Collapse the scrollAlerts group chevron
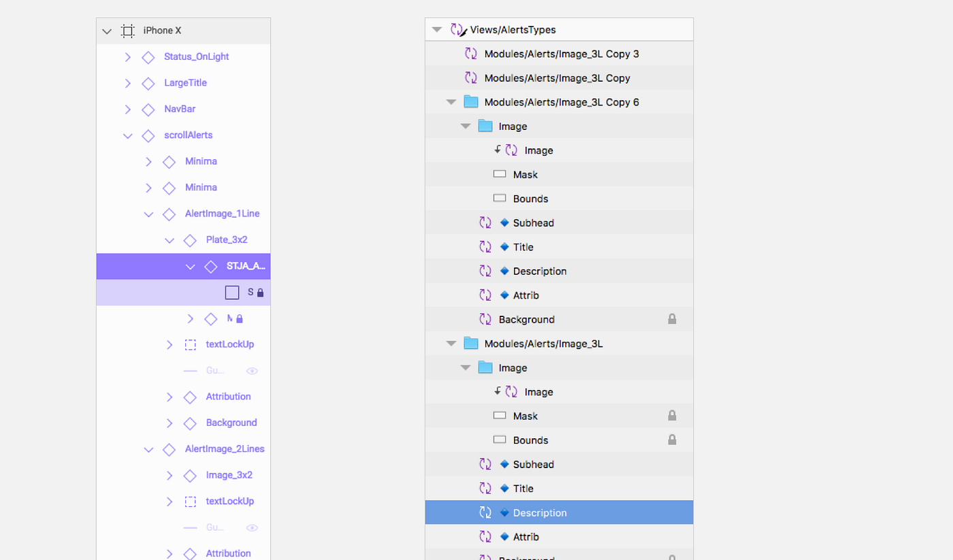Image resolution: width=953 pixels, height=560 pixels. tap(127, 136)
